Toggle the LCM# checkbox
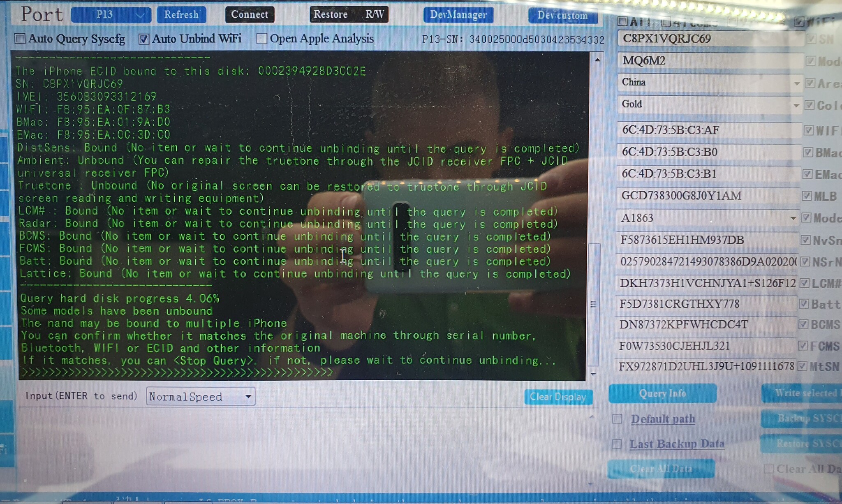Image resolution: width=842 pixels, height=504 pixels. (805, 283)
